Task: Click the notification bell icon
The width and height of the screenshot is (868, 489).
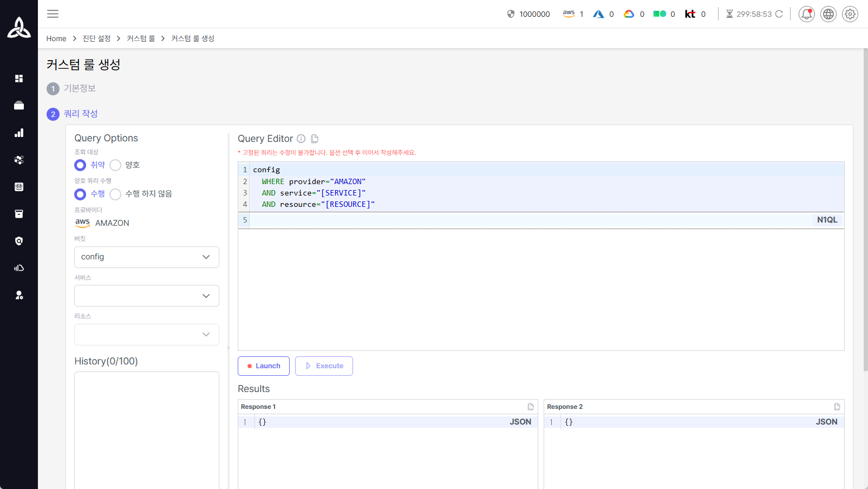Action: [x=806, y=14]
